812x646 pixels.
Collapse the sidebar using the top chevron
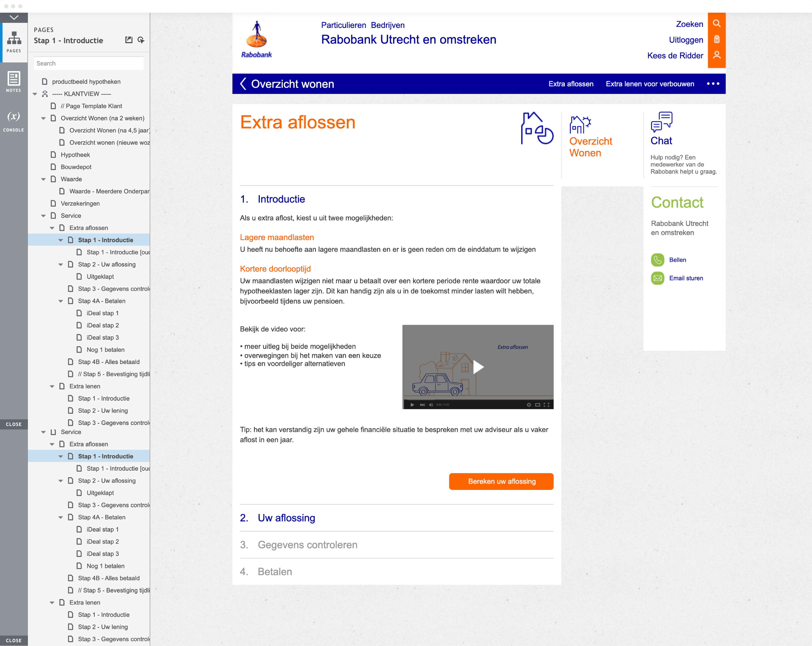point(14,17)
